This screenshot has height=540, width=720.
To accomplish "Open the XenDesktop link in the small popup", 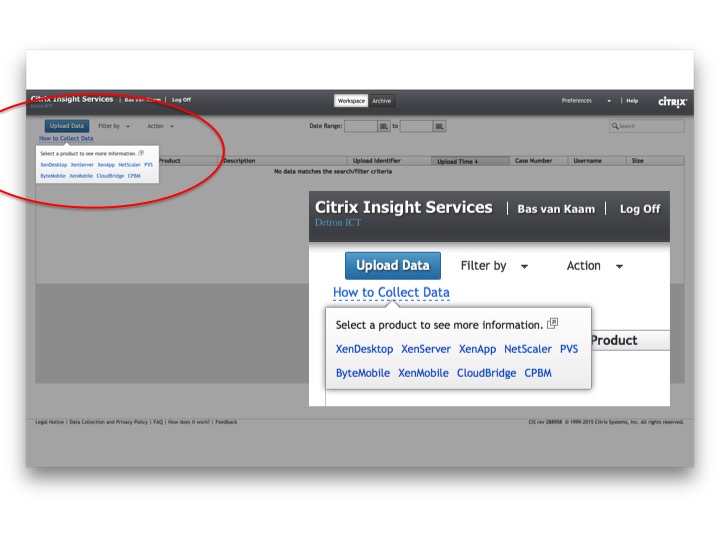I will pos(54,164).
